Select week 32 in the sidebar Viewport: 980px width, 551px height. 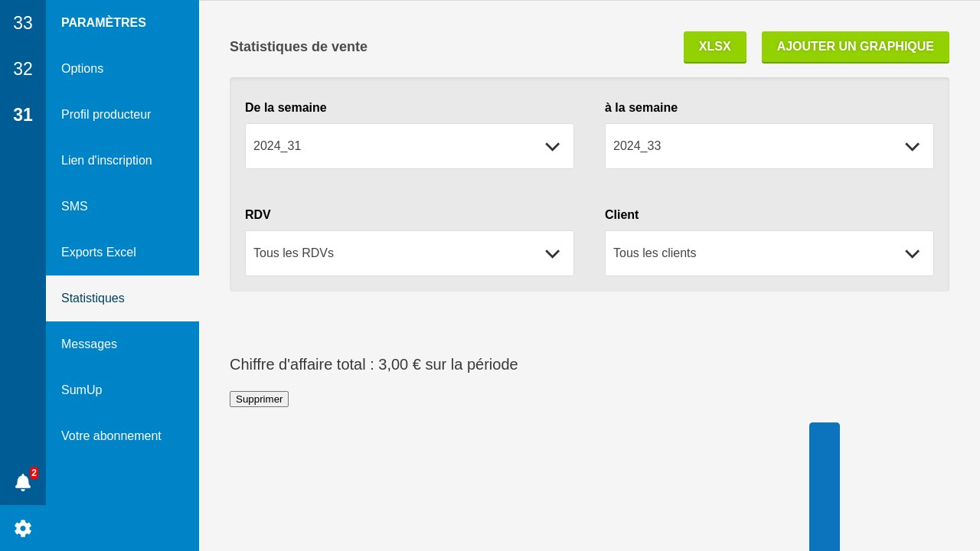[x=23, y=69]
